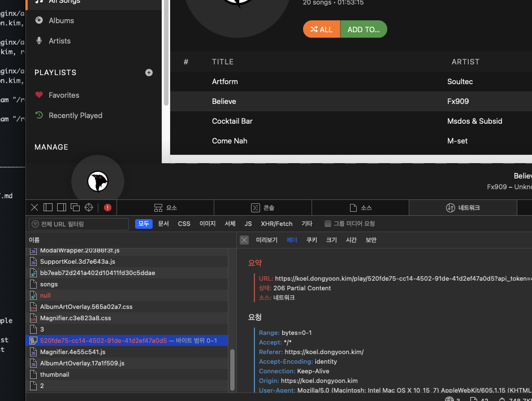Viewport: 532px width, 401px height.
Task: Detach inspector into separate window icon
Action: click(x=75, y=207)
